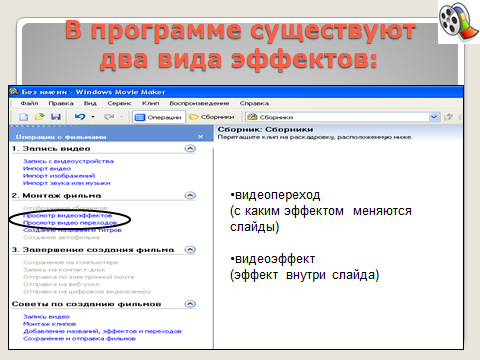Click Добавление названий, эффектов и переходов link
Image resolution: width=480 pixels, height=360 pixels.
tap(102, 332)
